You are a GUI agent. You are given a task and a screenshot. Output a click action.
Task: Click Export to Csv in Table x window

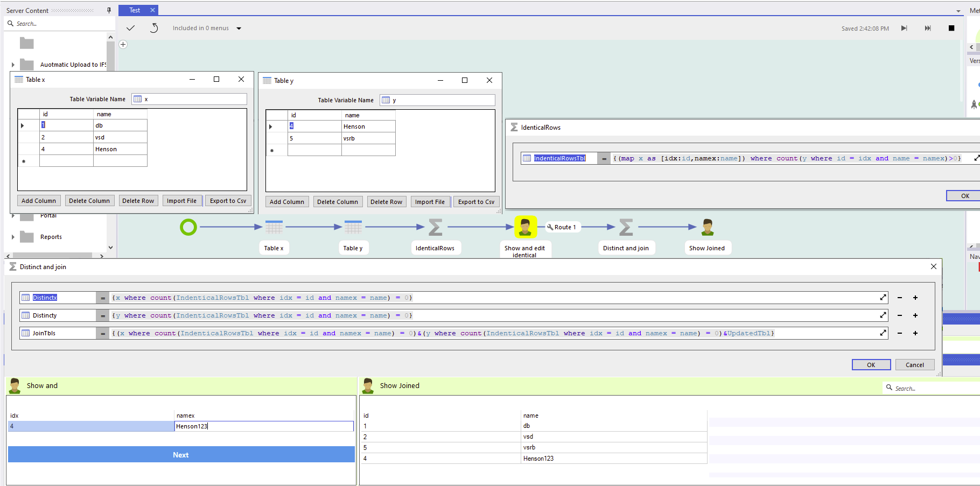(x=228, y=201)
